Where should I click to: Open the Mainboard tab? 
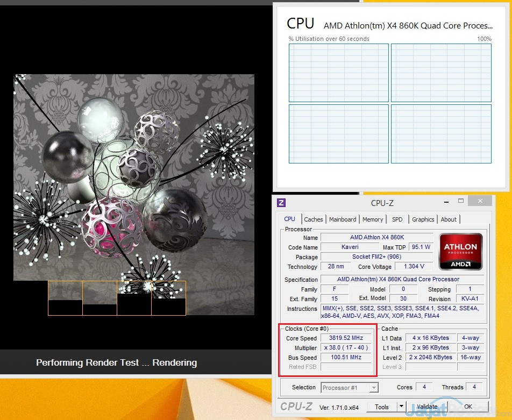[343, 219]
